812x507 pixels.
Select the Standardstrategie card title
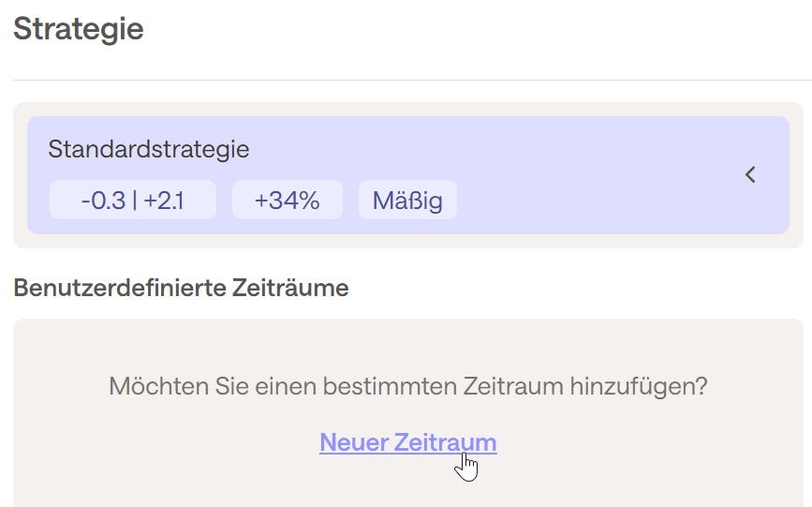[x=149, y=149]
